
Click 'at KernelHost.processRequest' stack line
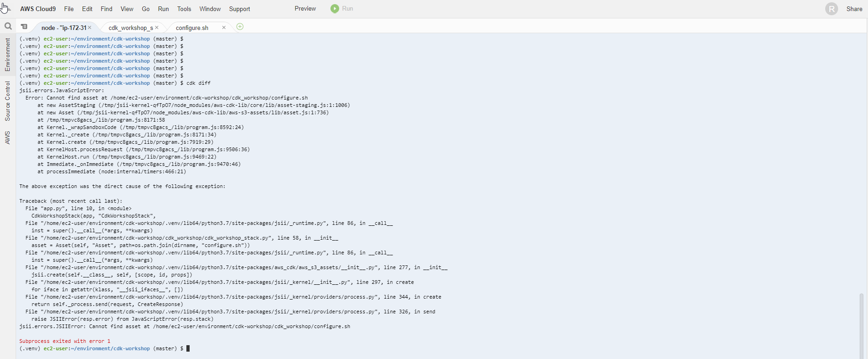tap(144, 149)
